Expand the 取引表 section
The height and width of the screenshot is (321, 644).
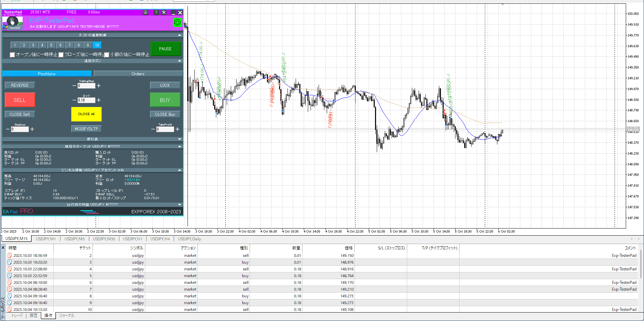[x=179, y=139]
